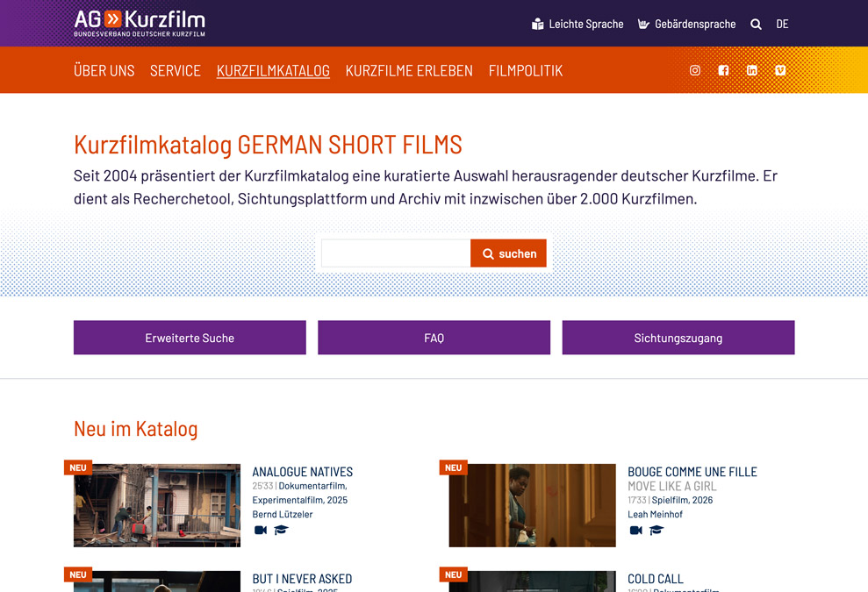This screenshot has width=868, height=592.
Task: Open the Instagram social icon
Action: pos(695,70)
